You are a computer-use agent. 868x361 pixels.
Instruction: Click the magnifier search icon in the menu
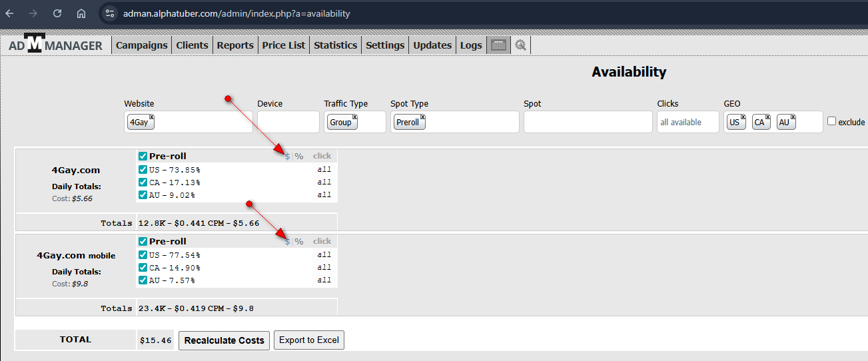[520, 45]
